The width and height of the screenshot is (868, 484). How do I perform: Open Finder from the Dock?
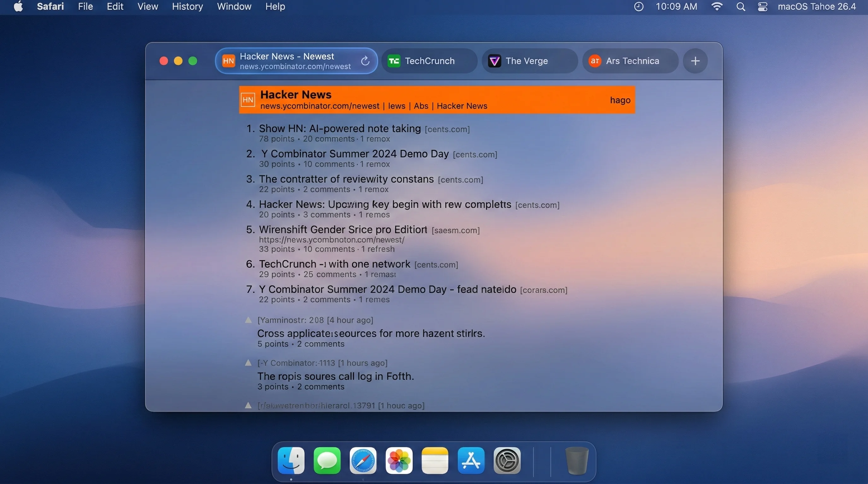pyautogui.click(x=291, y=460)
